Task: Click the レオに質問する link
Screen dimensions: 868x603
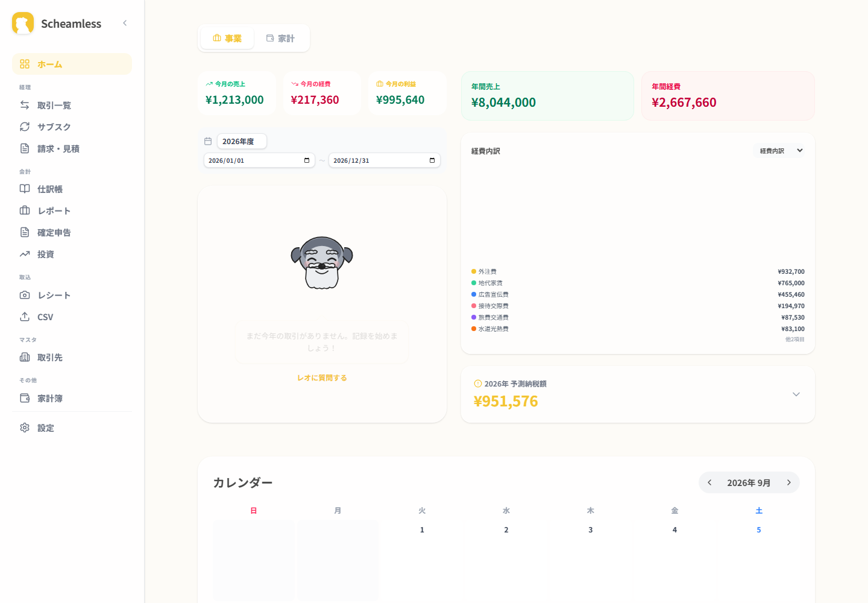Action: [322, 378]
